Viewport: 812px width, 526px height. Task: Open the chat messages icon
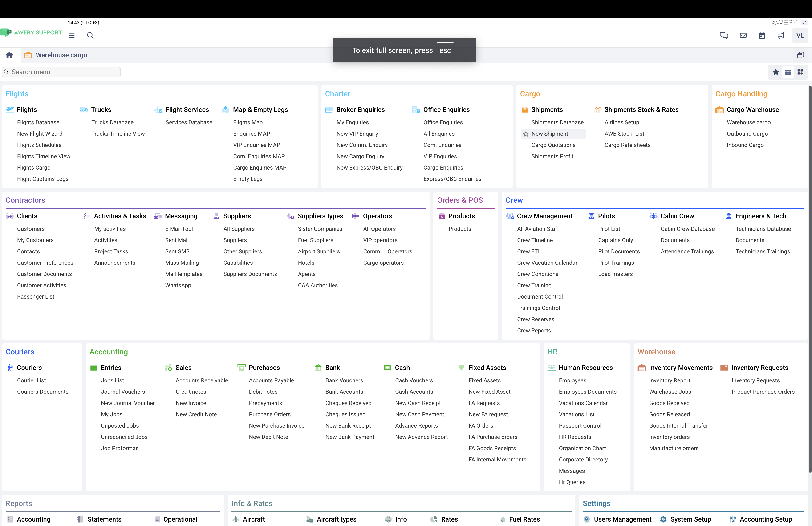[x=724, y=36]
